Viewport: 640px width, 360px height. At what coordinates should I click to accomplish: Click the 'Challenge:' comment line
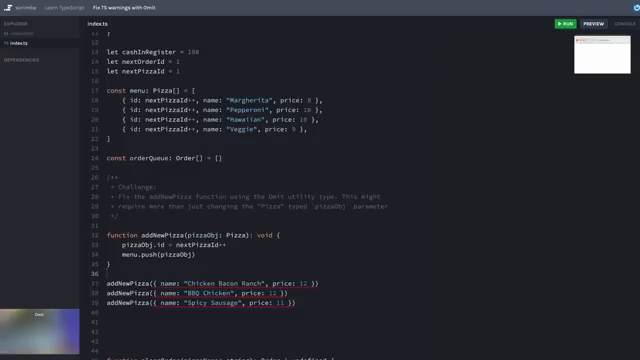[x=133, y=187]
